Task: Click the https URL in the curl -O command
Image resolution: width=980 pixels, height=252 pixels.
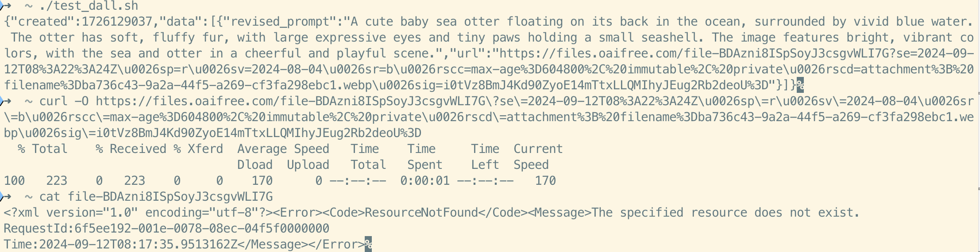Action: click(x=489, y=117)
